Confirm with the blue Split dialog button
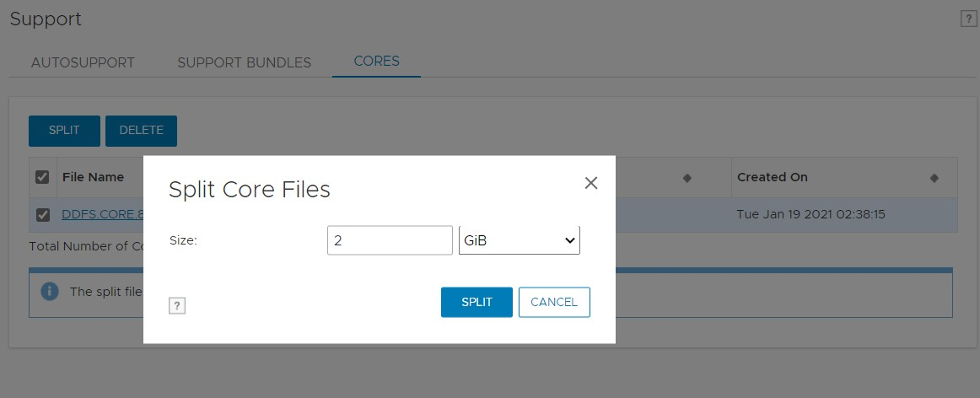980x398 pixels. click(477, 302)
